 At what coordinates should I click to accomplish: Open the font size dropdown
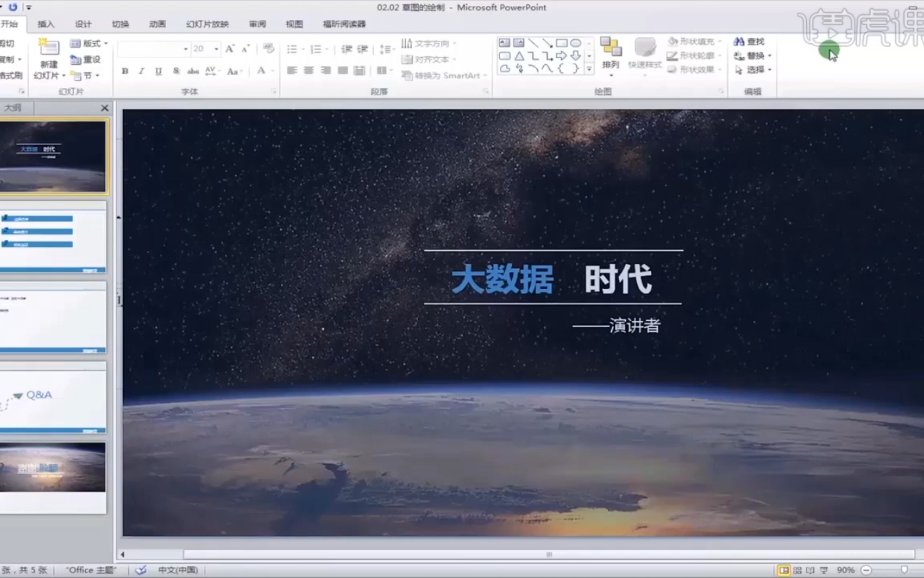coord(217,48)
